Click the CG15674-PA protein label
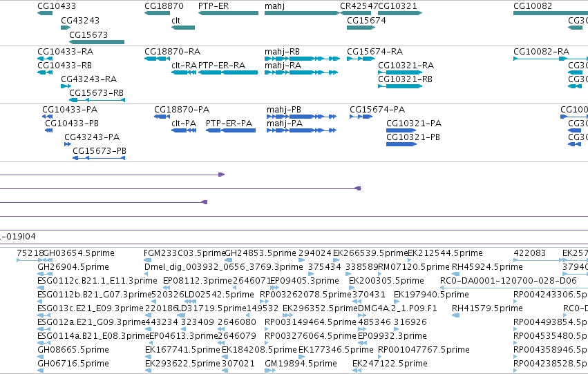The height and width of the screenshot is (374, 588). [x=377, y=109]
